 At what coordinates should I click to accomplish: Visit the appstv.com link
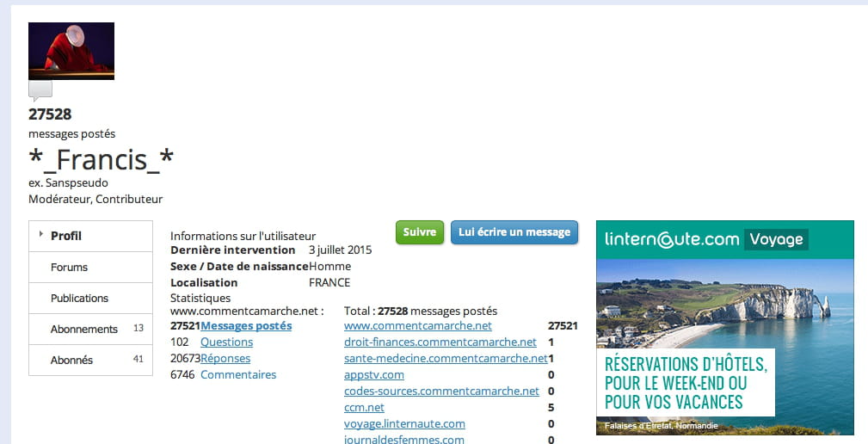pyautogui.click(x=373, y=375)
